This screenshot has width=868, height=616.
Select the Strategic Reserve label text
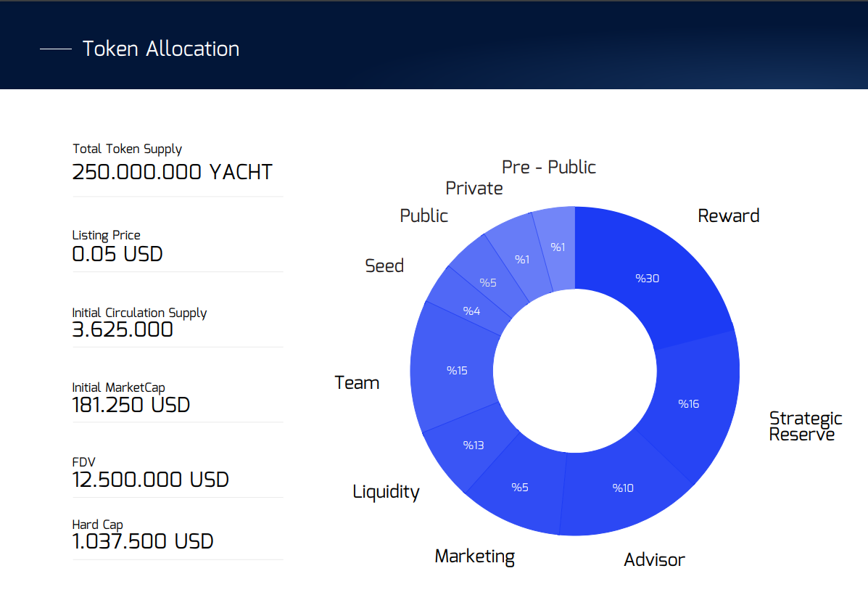pyautogui.click(x=806, y=426)
